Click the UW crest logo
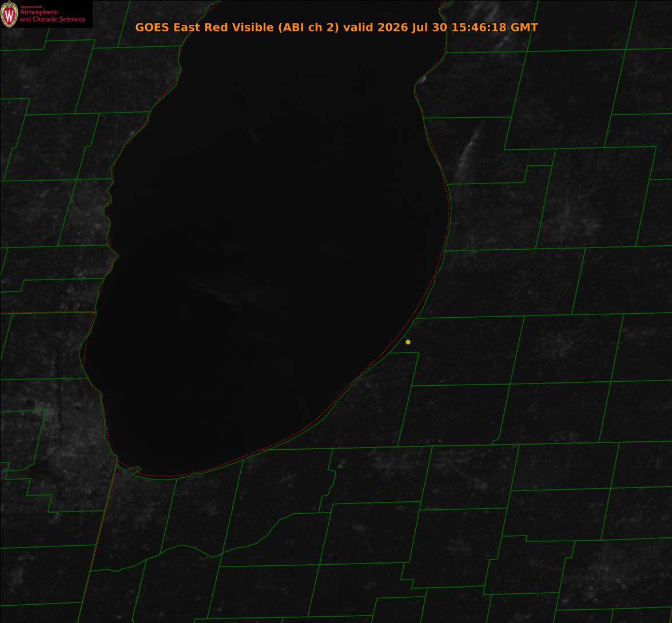This screenshot has width=672, height=623. click(x=9, y=14)
